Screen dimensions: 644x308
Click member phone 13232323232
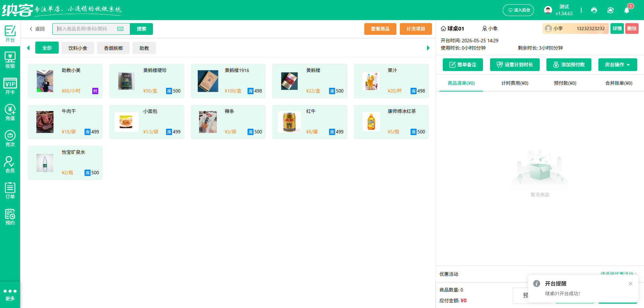tap(591, 28)
